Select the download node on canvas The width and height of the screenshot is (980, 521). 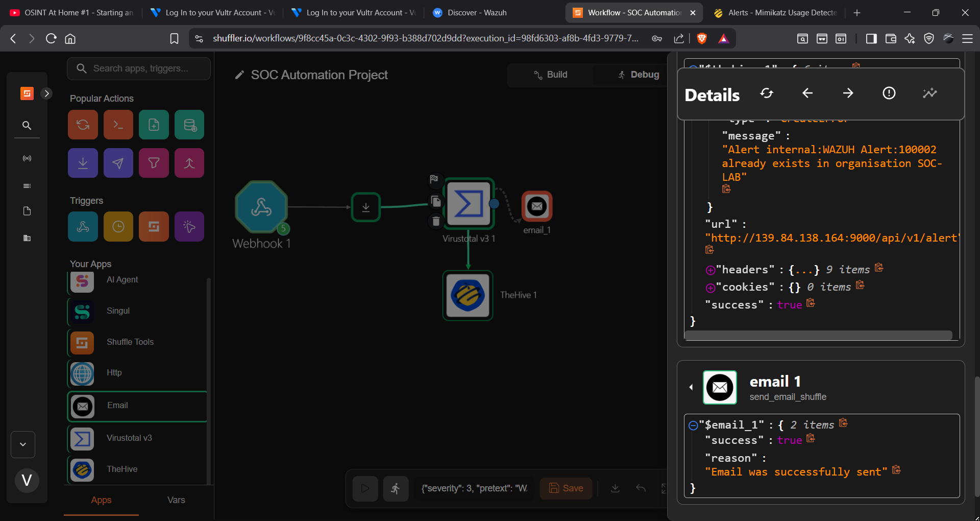366,207
